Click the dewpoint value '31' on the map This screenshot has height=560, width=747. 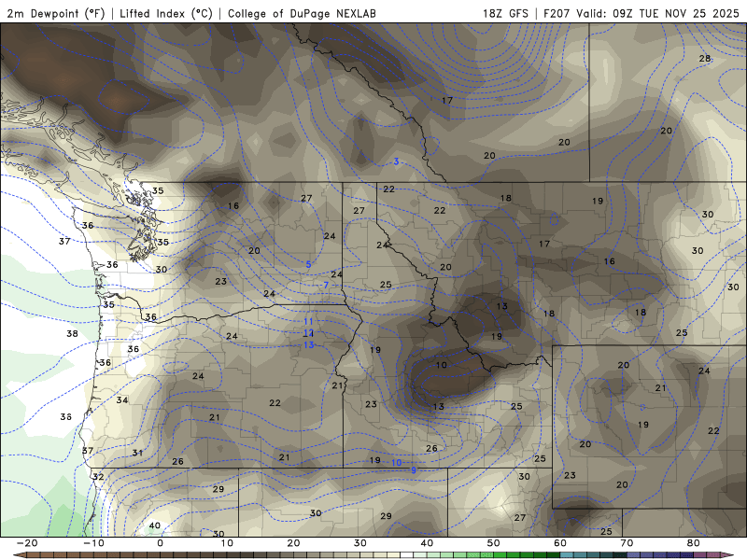[137, 453]
